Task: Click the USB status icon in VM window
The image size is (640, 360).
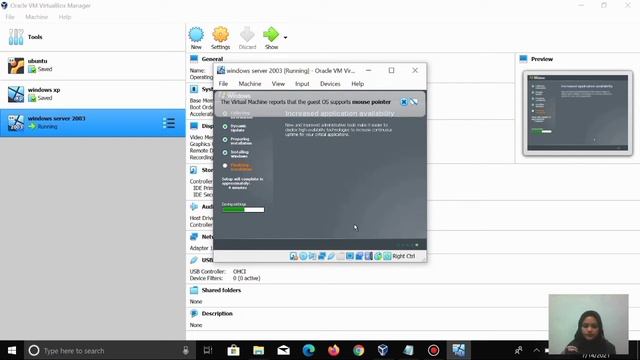Action: (x=331, y=256)
